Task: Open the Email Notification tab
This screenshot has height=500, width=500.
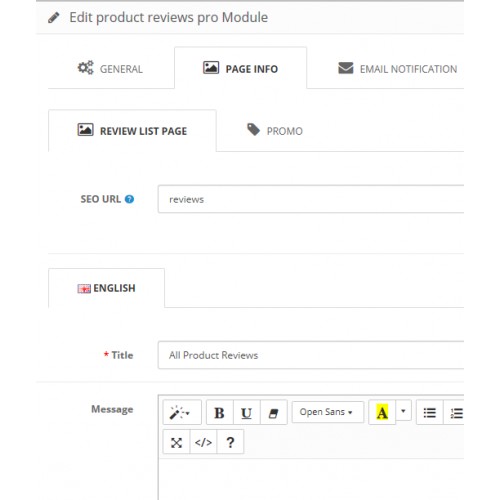Action: (x=397, y=69)
